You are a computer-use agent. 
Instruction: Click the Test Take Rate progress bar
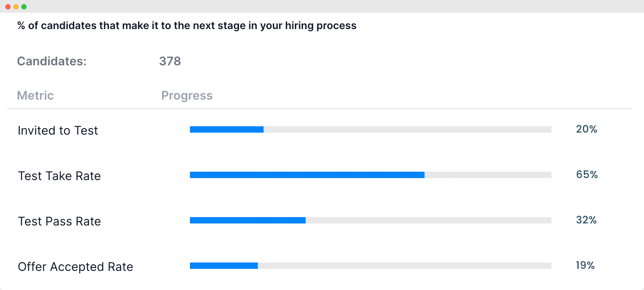371,175
